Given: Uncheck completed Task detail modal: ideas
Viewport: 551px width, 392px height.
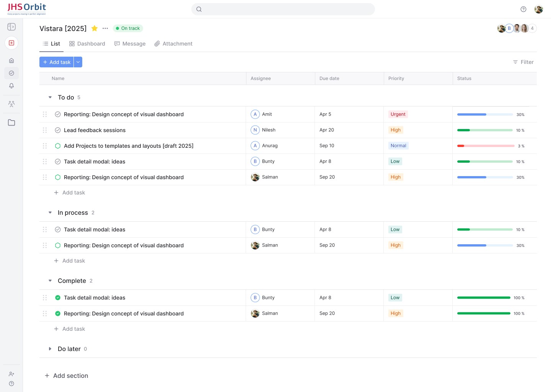Looking at the screenshot, I should tap(58, 298).
